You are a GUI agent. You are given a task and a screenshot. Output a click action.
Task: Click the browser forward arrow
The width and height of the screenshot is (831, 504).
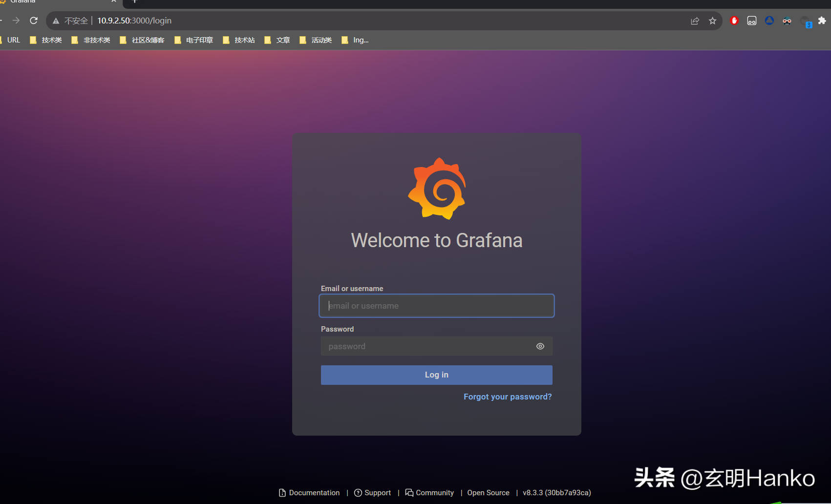coord(16,21)
